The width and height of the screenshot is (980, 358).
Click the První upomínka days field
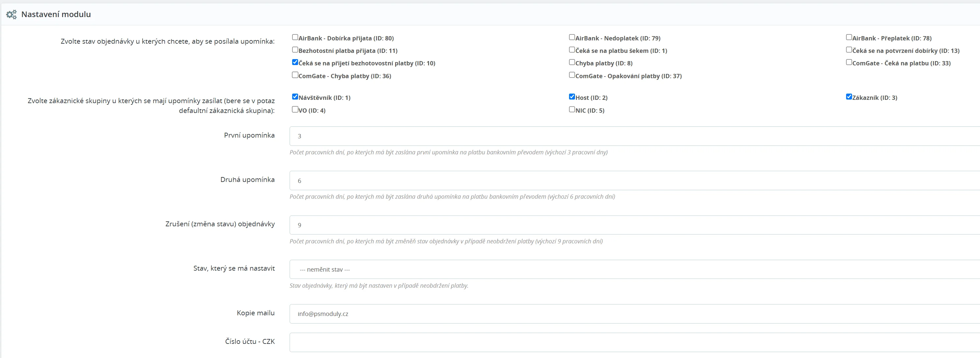[x=632, y=136]
